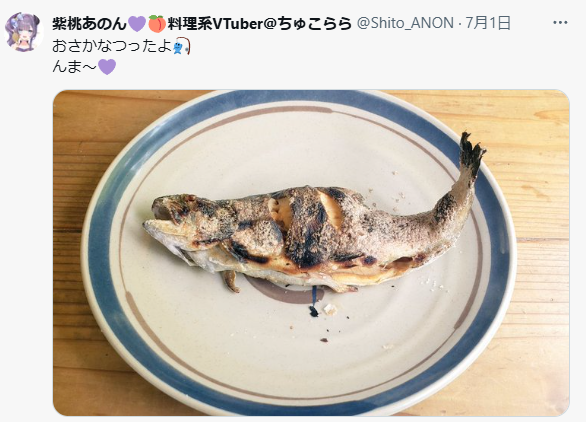Image resolution: width=586 pixels, height=422 pixels.
Task: Click the fishing pole fish emoji
Action: tap(182, 46)
